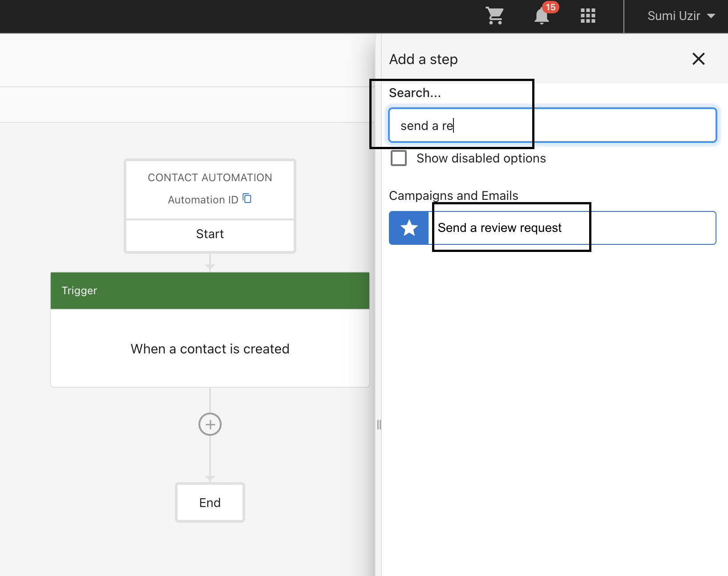Screen dimensions: 728x576
Task: Click the Start node in the workflow
Action: 210,234
